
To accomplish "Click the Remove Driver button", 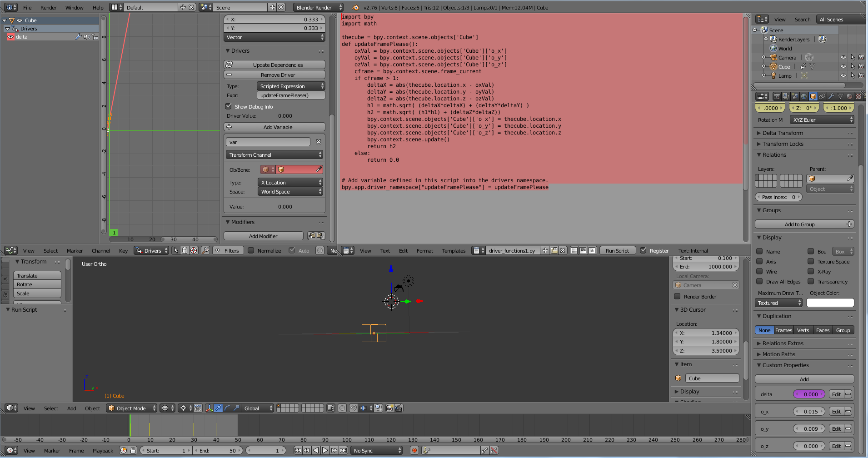I will coord(274,75).
